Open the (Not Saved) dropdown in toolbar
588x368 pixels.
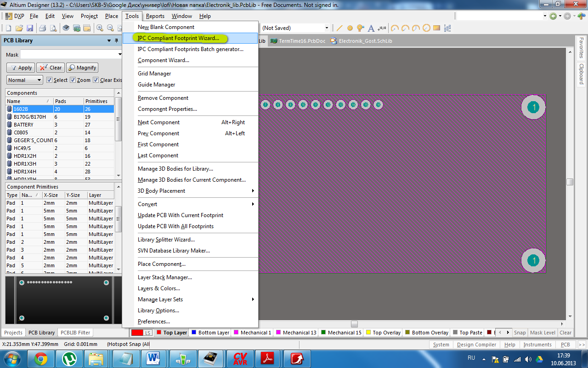pos(327,28)
